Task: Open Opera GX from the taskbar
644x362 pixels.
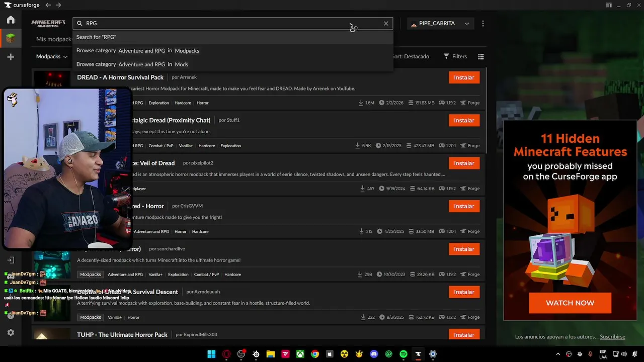Action: pos(226,354)
